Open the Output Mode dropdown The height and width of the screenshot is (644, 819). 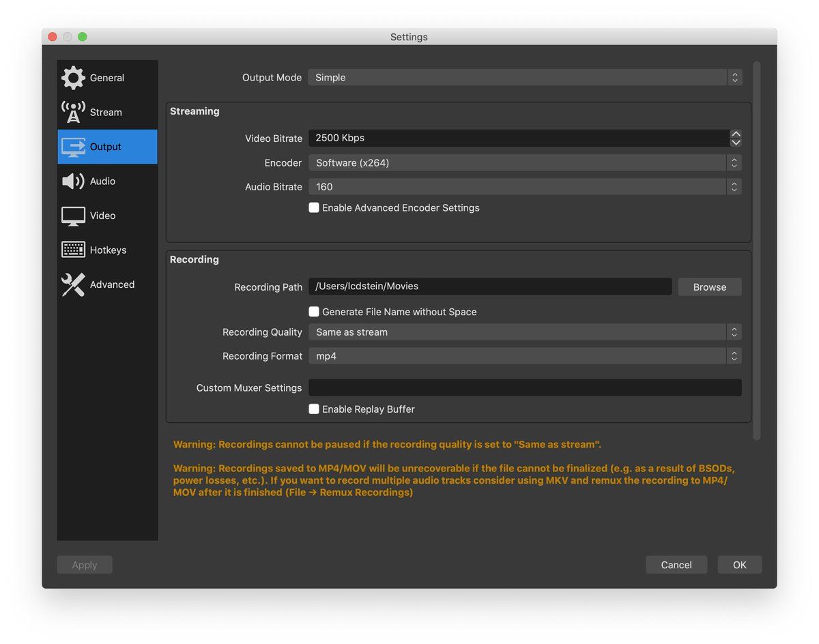pyautogui.click(x=524, y=78)
